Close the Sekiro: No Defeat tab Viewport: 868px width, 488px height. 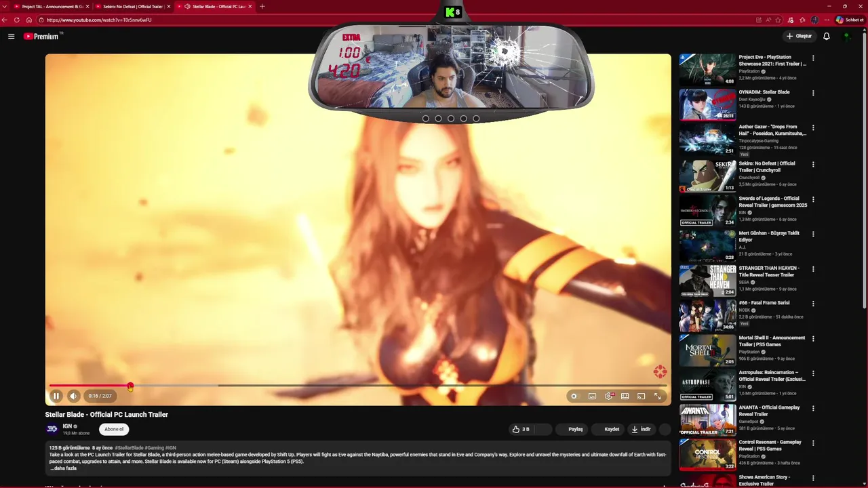168,6
